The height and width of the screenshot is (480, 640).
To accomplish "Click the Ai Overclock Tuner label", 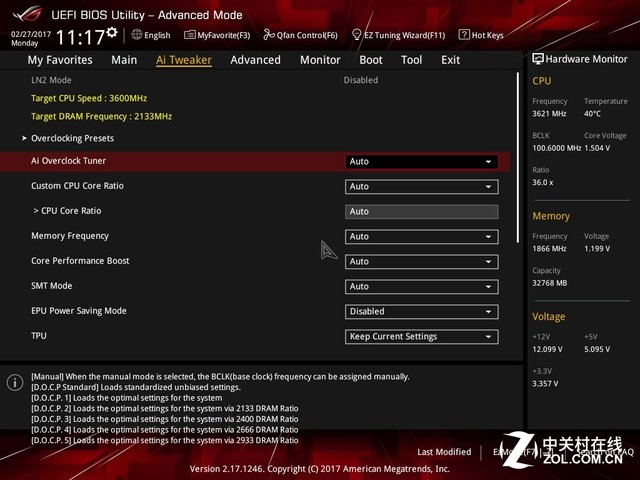I will (69, 161).
